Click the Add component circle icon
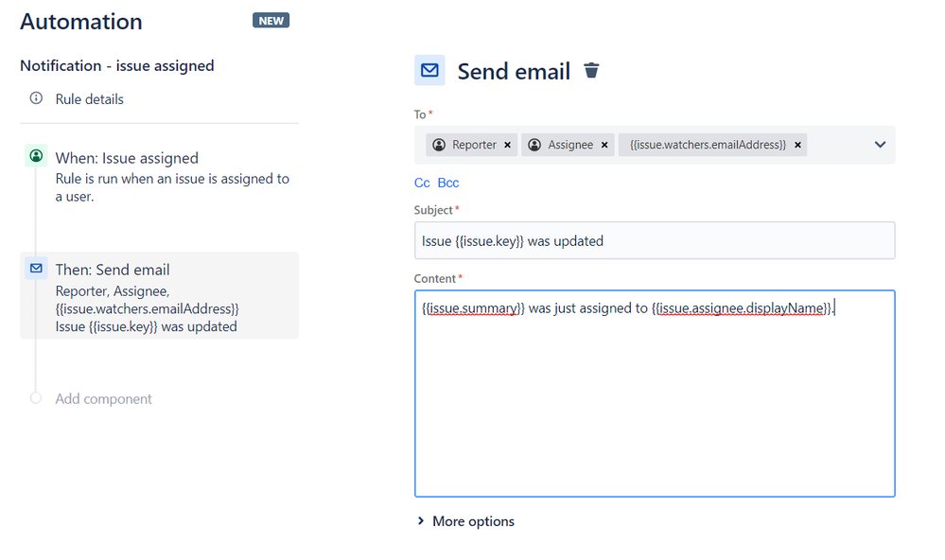Viewport: 945px width, 560px height. coord(35,398)
